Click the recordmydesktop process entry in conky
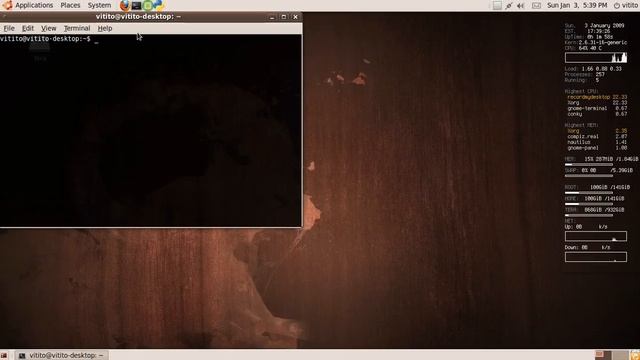640x360 pixels. [597, 97]
